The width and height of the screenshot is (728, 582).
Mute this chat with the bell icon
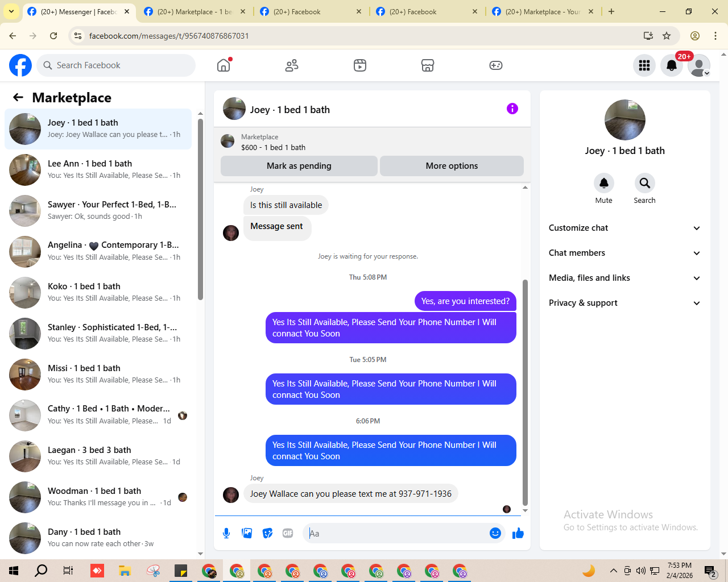tap(604, 183)
